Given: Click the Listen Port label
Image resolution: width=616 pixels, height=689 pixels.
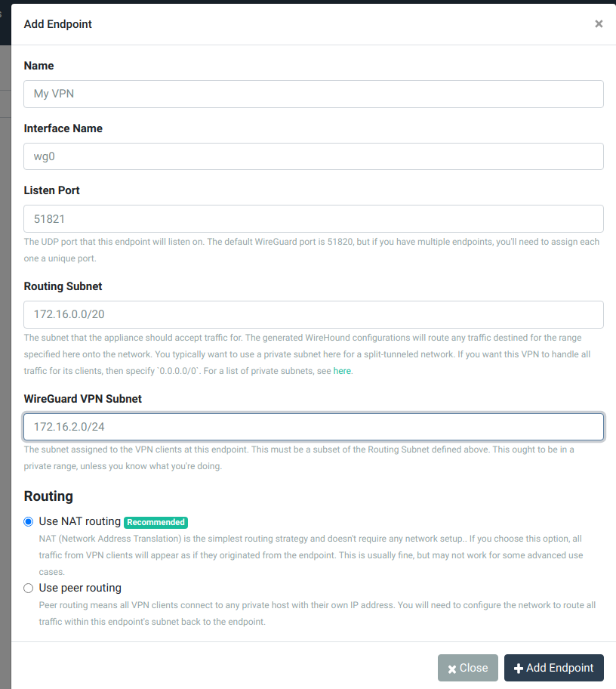Looking at the screenshot, I should click(x=51, y=190).
